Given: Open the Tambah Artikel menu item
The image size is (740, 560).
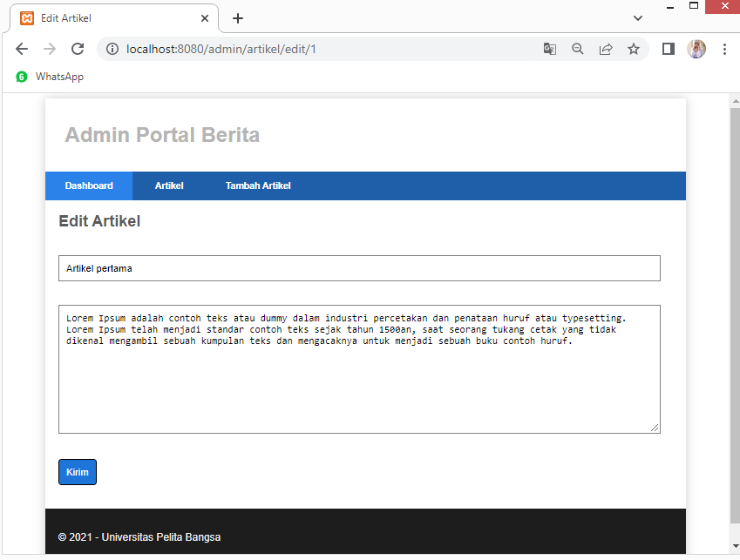Looking at the screenshot, I should click(x=258, y=186).
